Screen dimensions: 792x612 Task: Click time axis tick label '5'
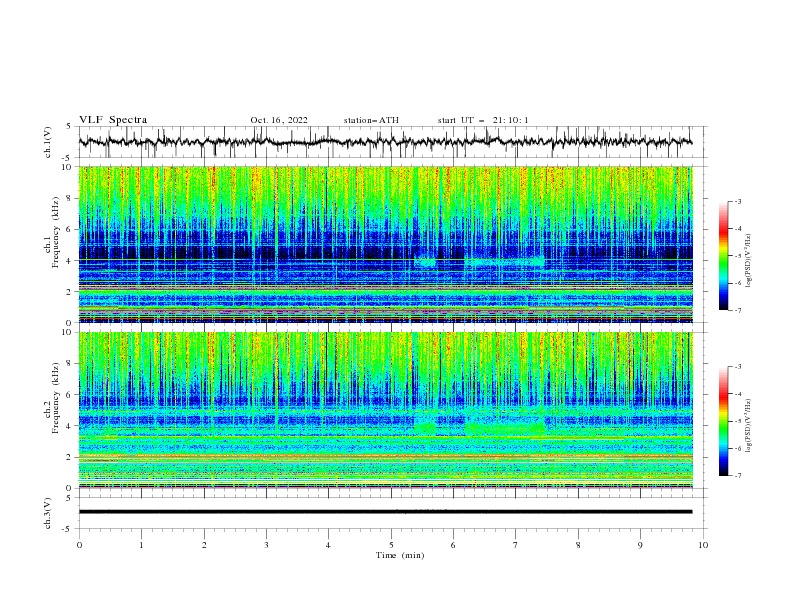[x=391, y=545]
